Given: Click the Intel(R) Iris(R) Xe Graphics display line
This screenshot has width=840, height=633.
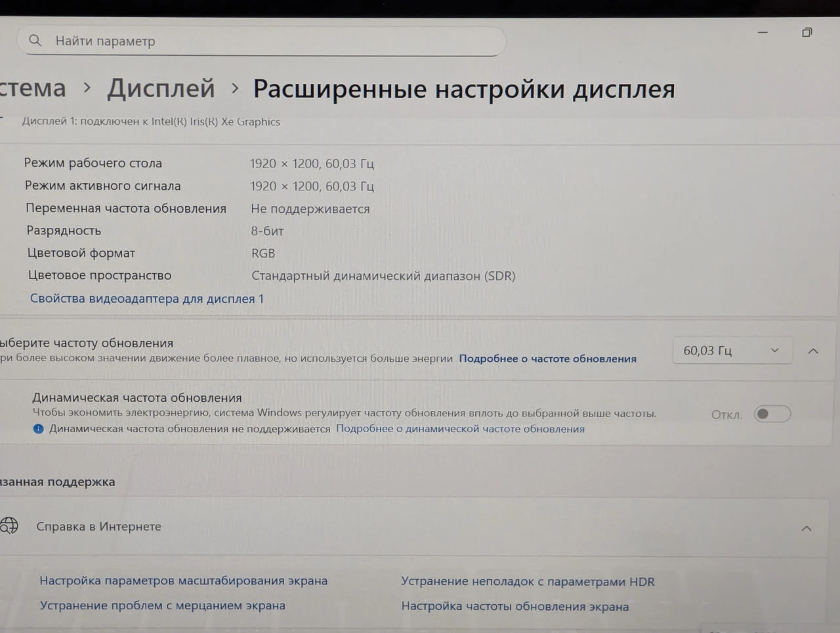Looking at the screenshot, I should point(151,121).
